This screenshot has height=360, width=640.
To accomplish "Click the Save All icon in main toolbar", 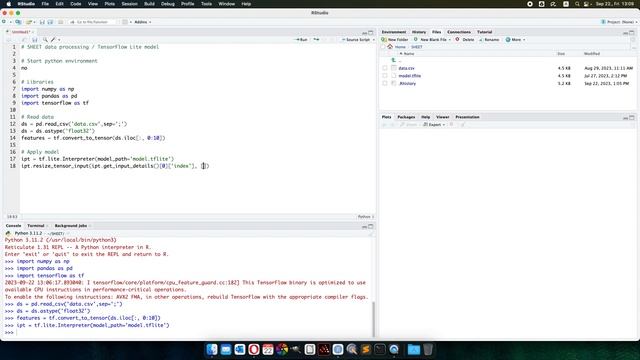I will 50,22.
